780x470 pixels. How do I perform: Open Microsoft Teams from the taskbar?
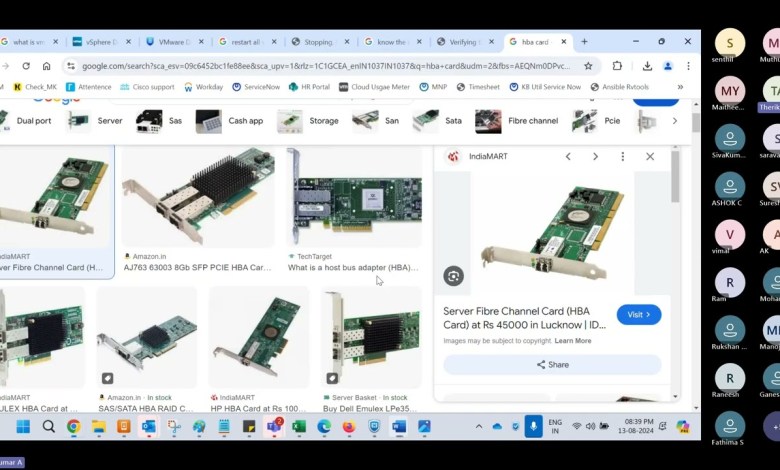coord(274,426)
